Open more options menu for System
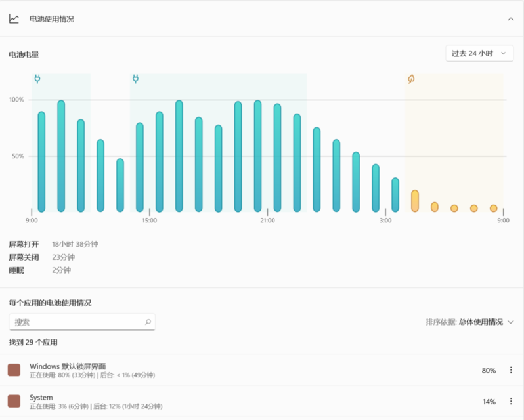The width and height of the screenshot is (524, 420). tap(511, 401)
